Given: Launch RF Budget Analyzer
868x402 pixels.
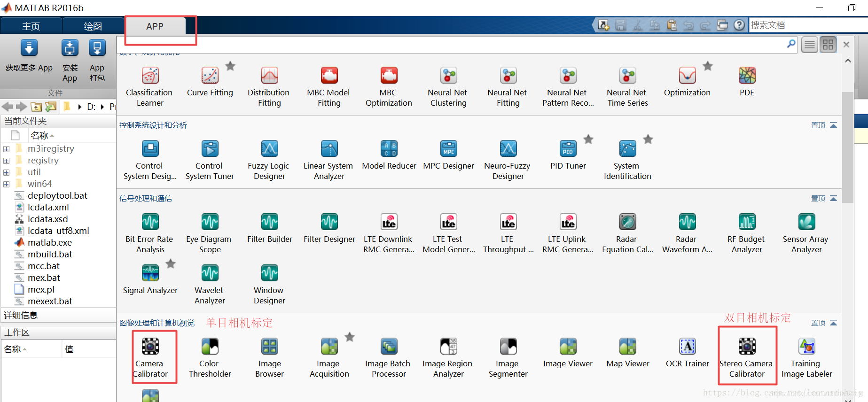Looking at the screenshot, I should click(x=747, y=233).
